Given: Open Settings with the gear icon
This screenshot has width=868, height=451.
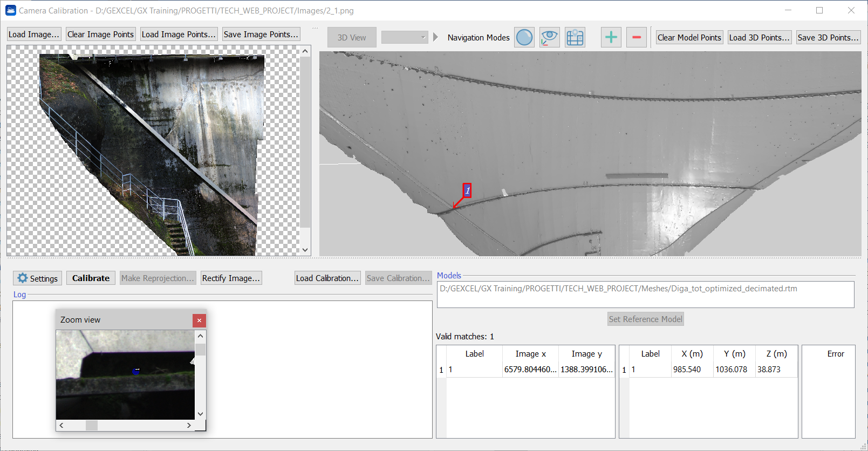Looking at the screenshot, I should pos(37,278).
